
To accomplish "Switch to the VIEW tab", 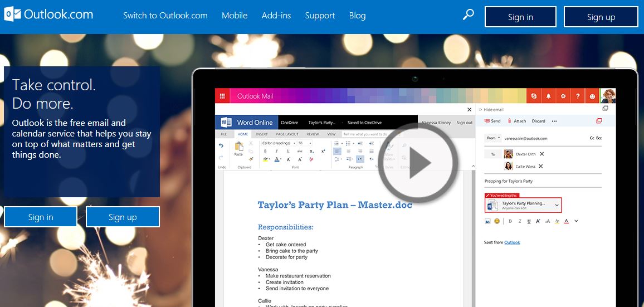I will [x=331, y=134].
